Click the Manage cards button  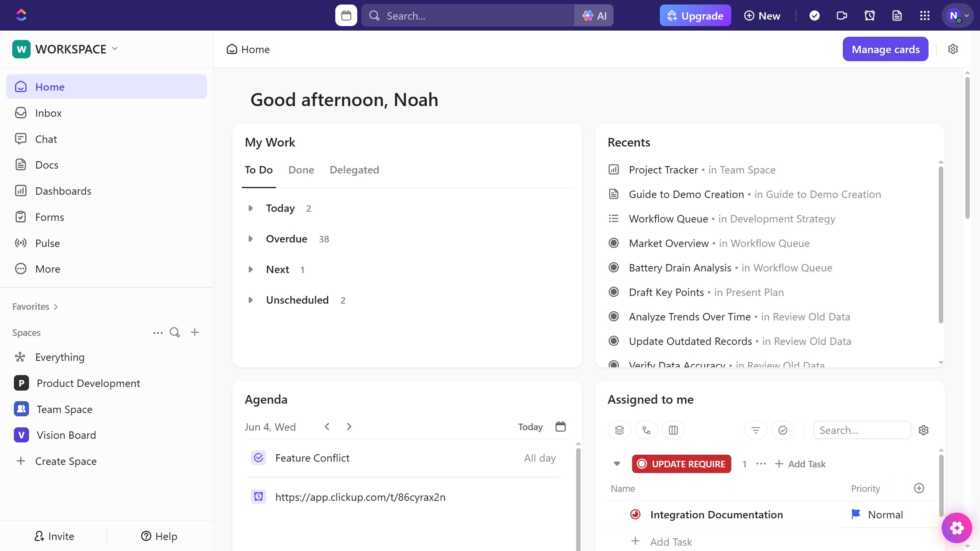pyautogui.click(x=885, y=49)
